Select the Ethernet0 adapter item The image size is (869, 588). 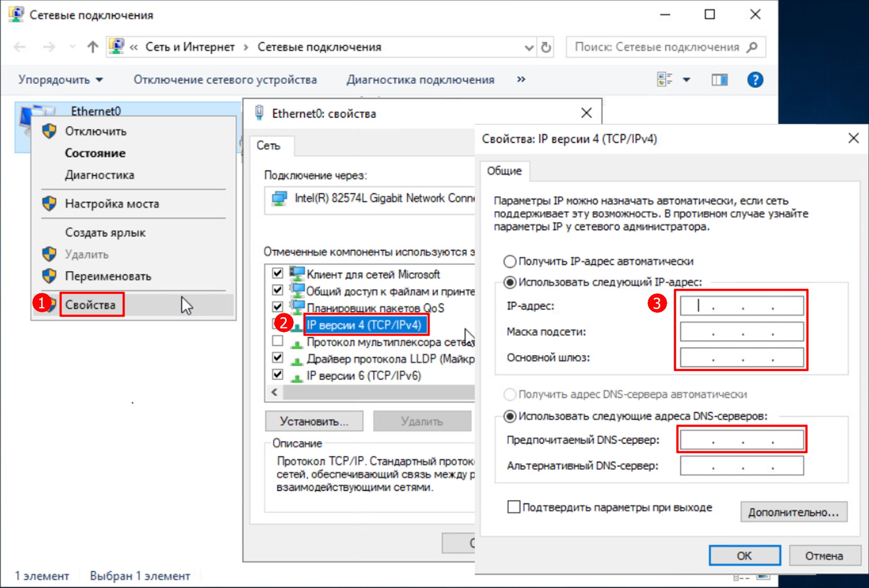coord(96,111)
